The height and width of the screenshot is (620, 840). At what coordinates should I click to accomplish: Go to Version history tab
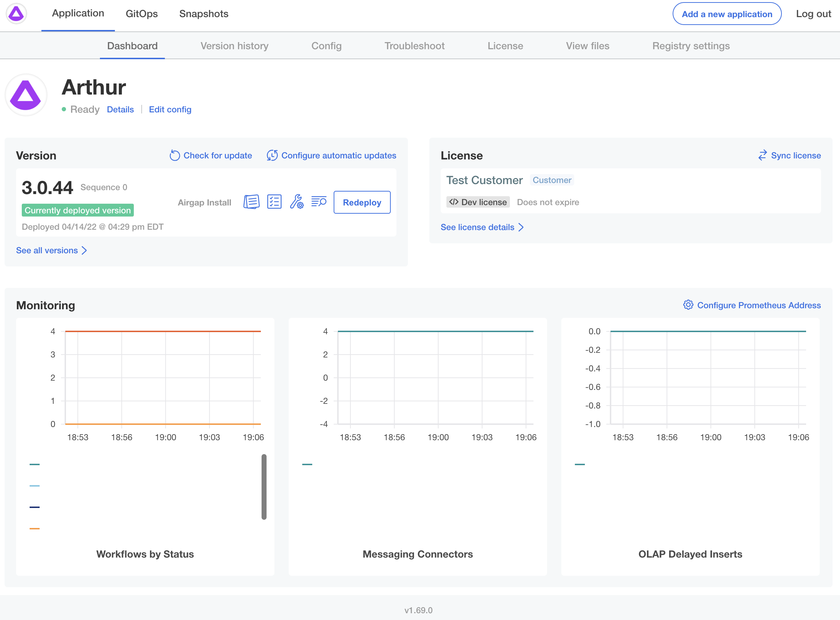tap(234, 46)
